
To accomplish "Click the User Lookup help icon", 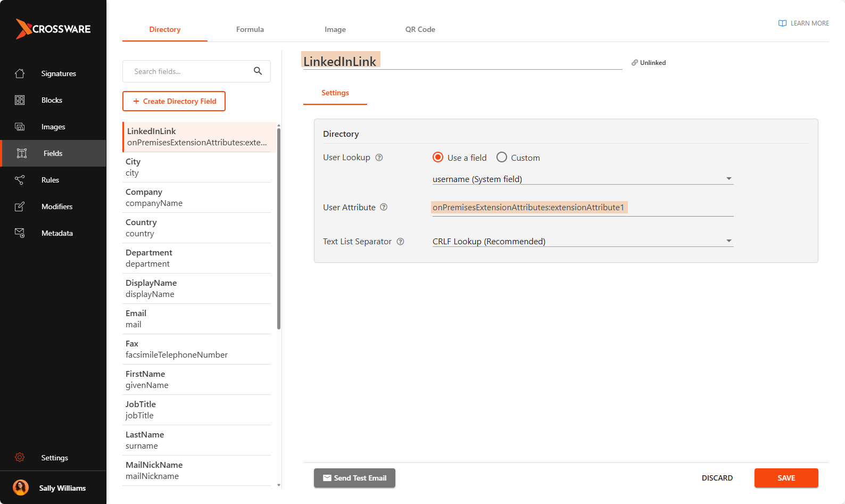I will coord(379,158).
